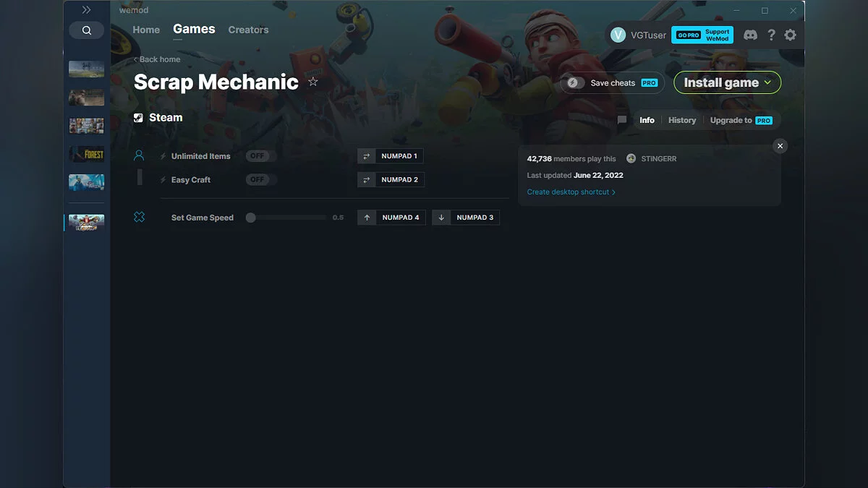The width and height of the screenshot is (868, 488).
Task: Open the Discord icon link
Action: coord(751,35)
